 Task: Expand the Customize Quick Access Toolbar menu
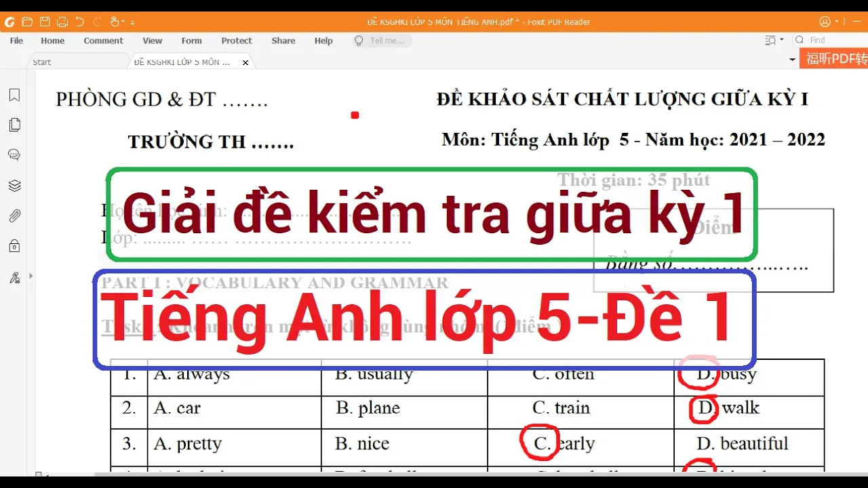(x=132, y=22)
